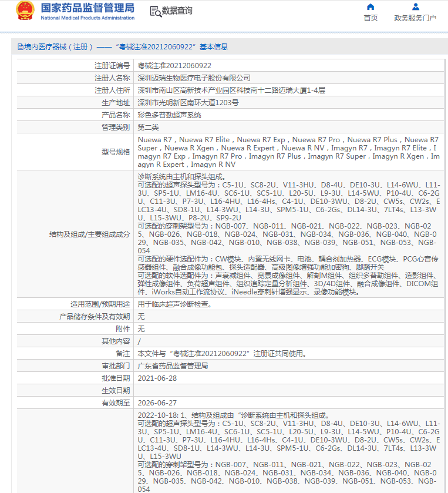Select 深圳迈瑞生物医疗电子股份有限公司 cell
448x493 pixels.
coord(194,78)
